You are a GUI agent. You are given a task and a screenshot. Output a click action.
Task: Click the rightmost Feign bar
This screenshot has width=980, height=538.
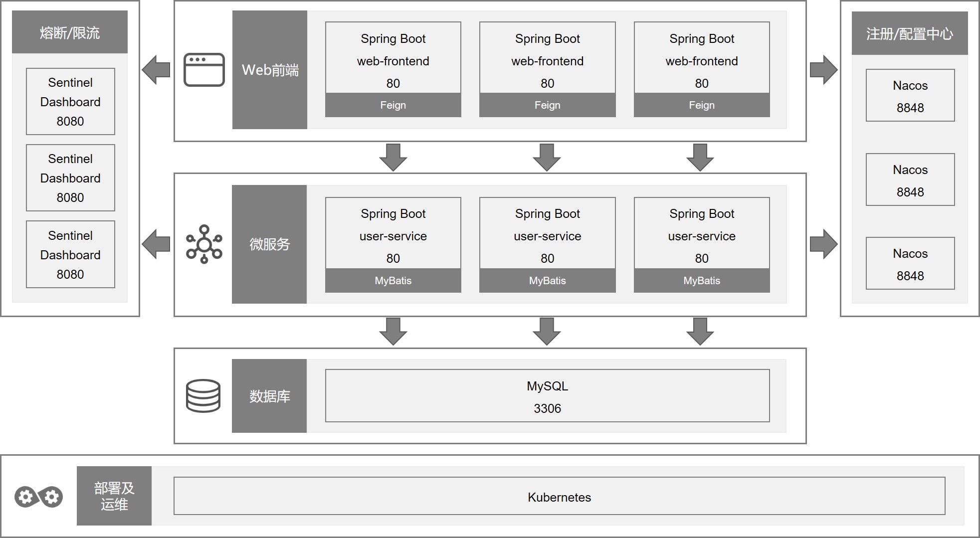point(702,105)
